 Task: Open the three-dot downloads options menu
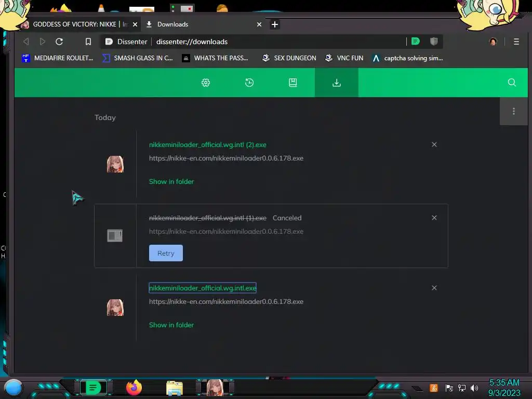(x=514, y=111)
